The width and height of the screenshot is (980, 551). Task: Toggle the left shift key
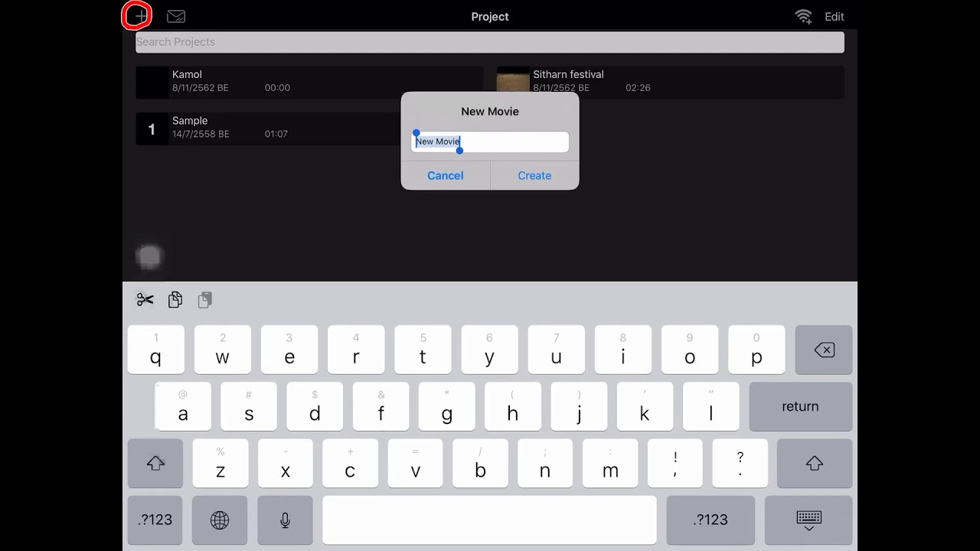point(155,463)
